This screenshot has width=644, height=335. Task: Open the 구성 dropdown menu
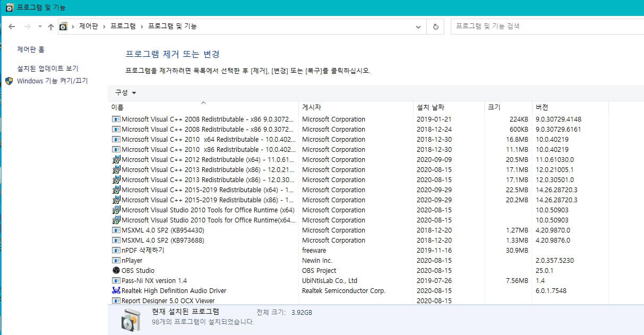pos(126,92)
